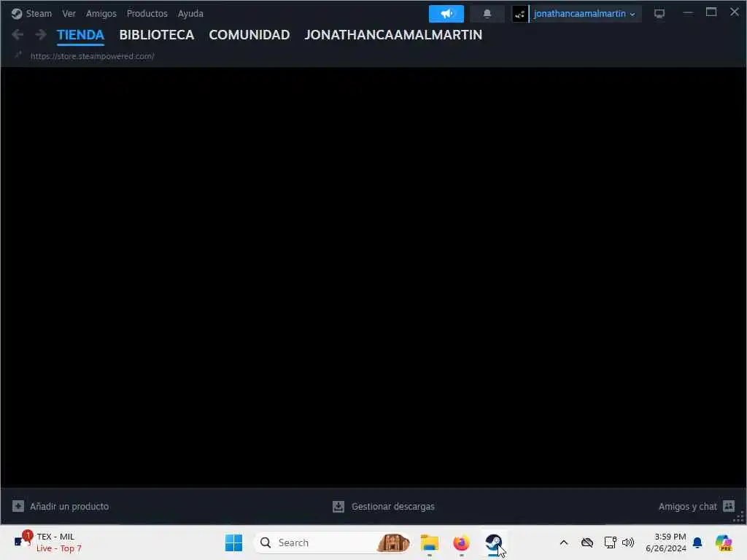Click the cloud sync tray icon
Image resolution: width=747 pixels, height=560 pixels.
(587, 542)
